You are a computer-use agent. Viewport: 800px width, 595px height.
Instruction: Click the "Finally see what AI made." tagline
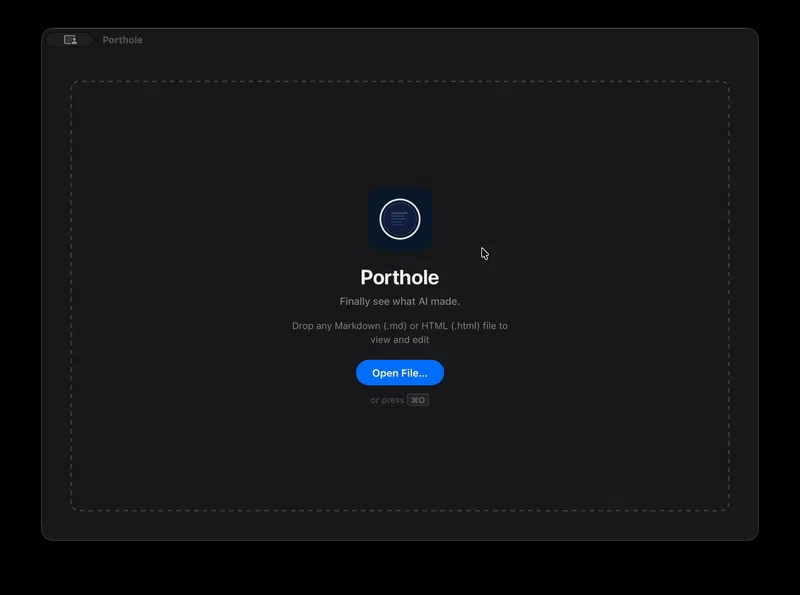399,301
